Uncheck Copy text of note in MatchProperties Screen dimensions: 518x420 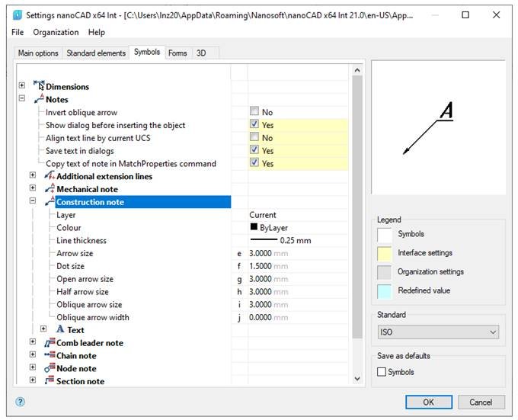click(x=254, y=162)
